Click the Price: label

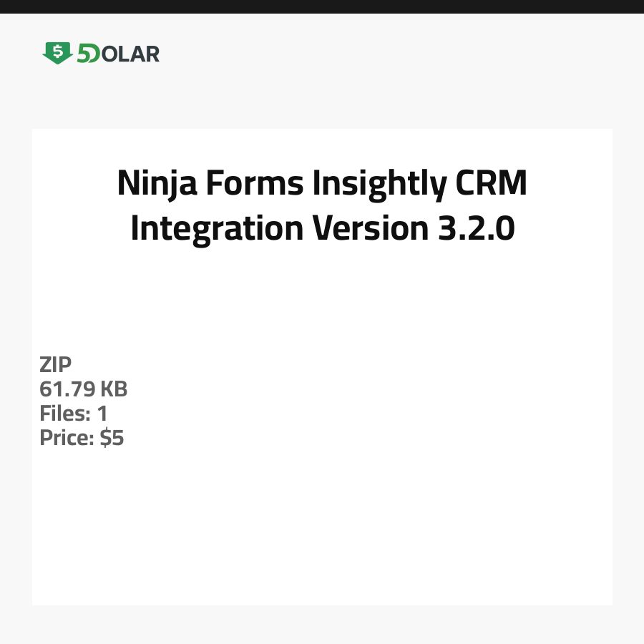click(67, 438)
